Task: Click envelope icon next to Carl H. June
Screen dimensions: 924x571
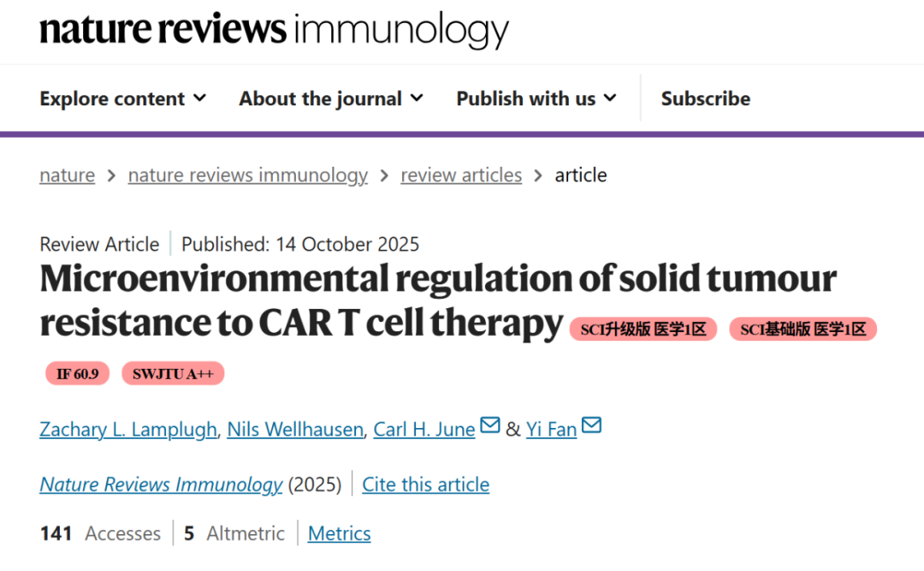Action: click(489, 425)
